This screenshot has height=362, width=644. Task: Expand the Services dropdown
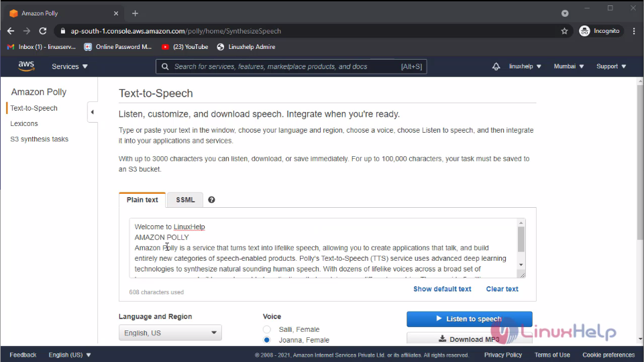click(x=70, y=66)
